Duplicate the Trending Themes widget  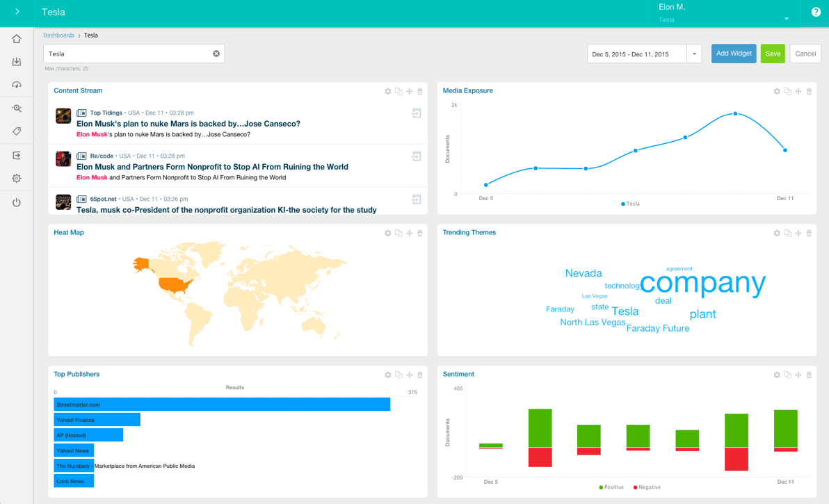788,233
